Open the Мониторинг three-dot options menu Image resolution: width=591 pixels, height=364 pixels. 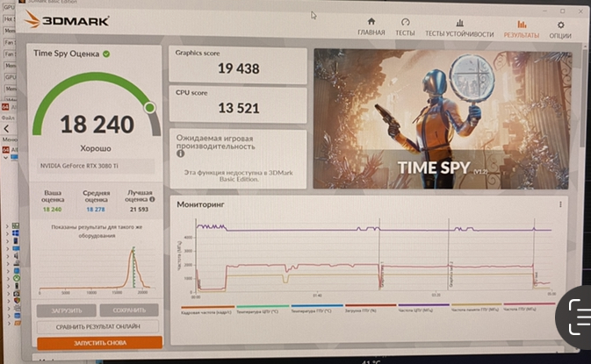pyautogui.click(x=560, y=204)
